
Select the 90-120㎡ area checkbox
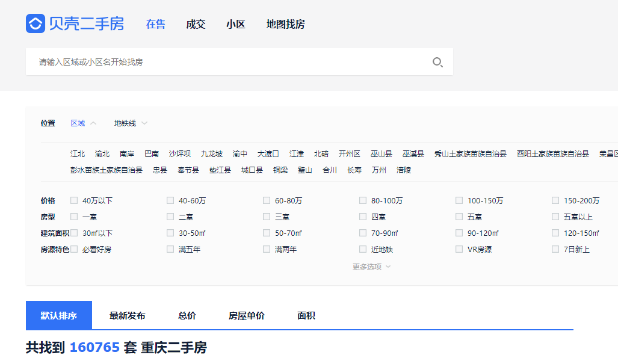click(x=459, y=233)
